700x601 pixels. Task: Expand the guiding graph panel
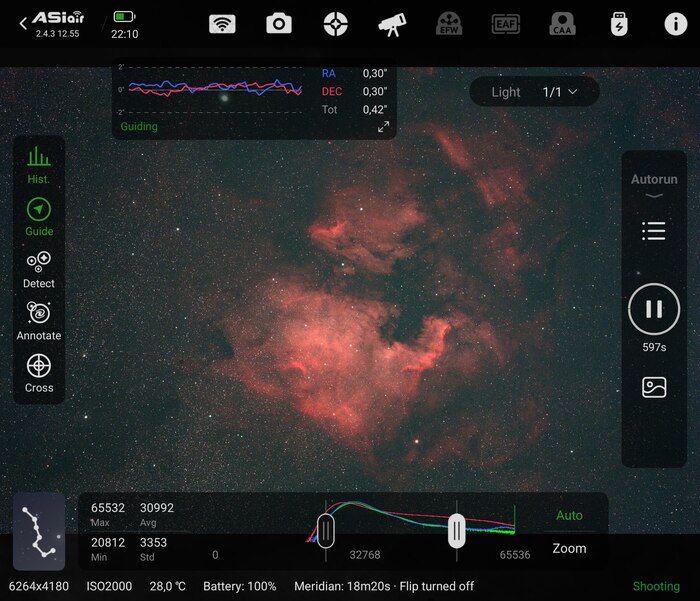[x=383, y=127]
